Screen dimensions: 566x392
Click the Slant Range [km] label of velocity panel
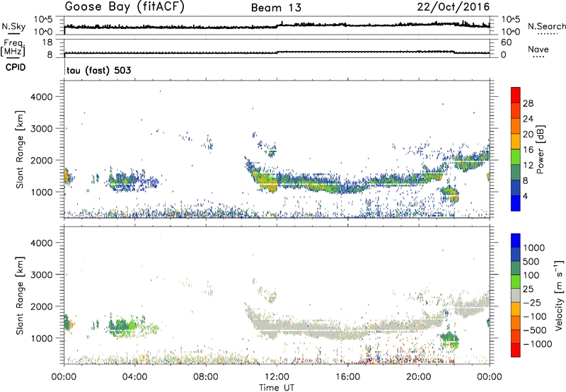pos(20,296)
